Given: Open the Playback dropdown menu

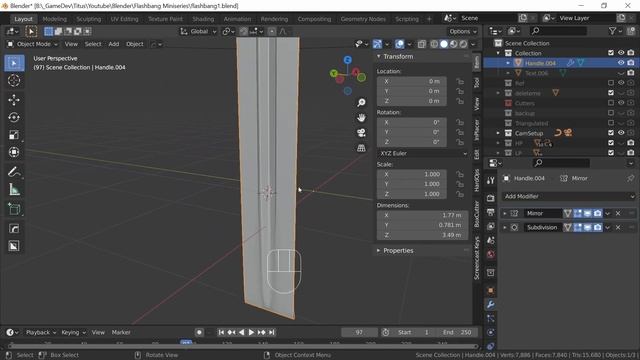Looking at the screenshot, I should (41, 332).
